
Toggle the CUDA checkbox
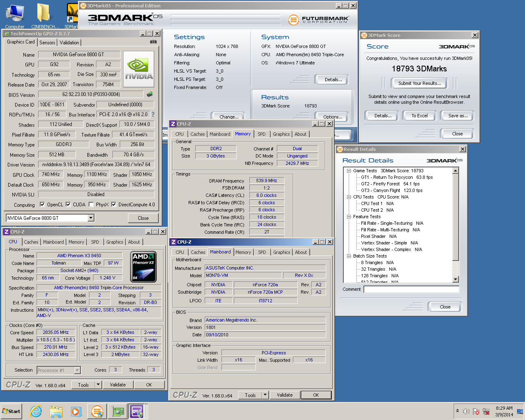click(x=68, y=204)
